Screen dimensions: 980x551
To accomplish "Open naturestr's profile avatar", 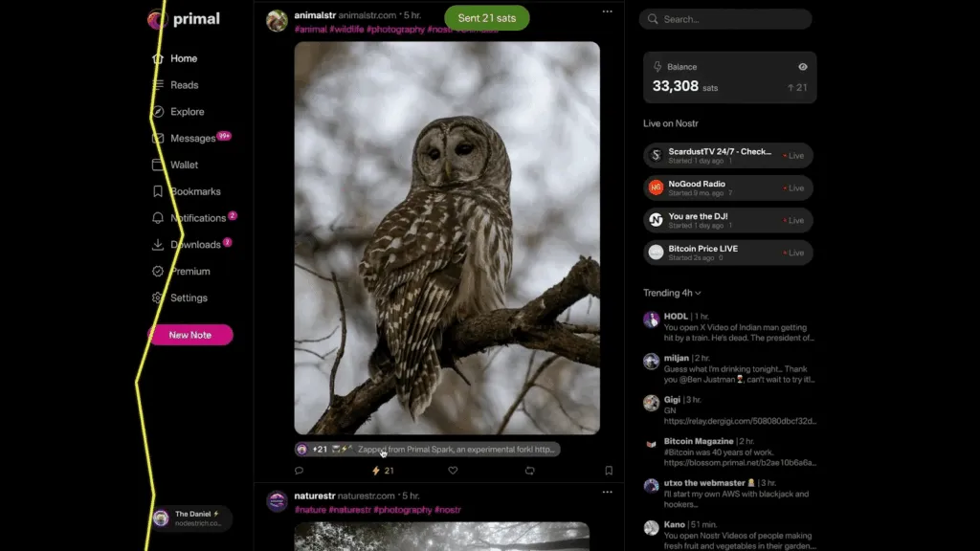I will tap(277, 501).
